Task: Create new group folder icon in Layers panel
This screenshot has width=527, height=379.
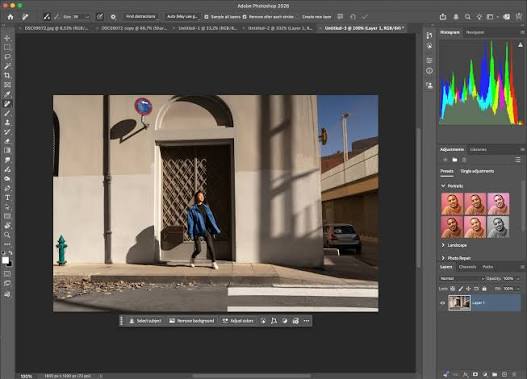Action: point(494,374)
